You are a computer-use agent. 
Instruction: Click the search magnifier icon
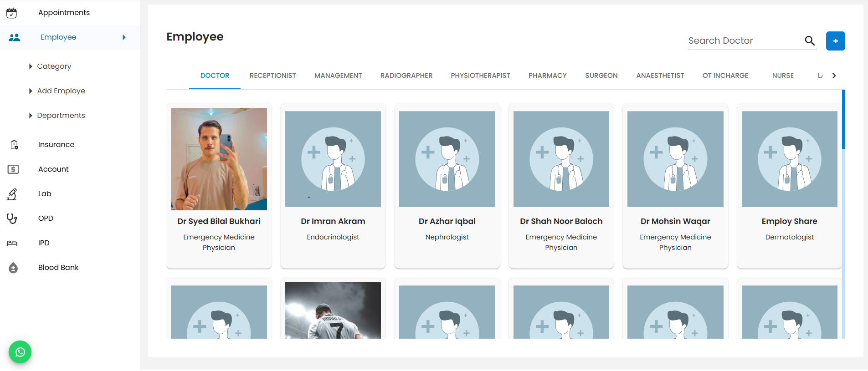(x=810, y=41)
